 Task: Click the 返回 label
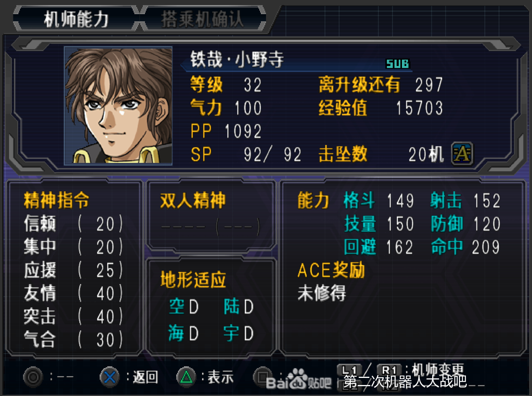tap(145, 377)
